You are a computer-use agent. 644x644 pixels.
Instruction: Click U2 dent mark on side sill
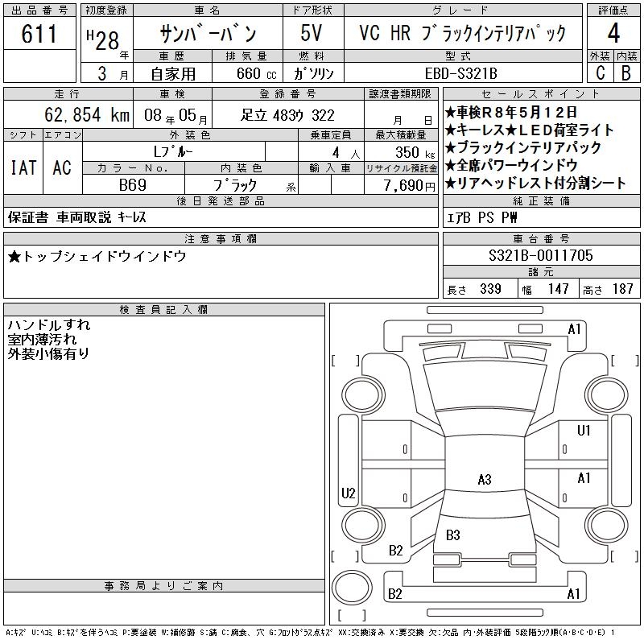click(x=349, y=493)
